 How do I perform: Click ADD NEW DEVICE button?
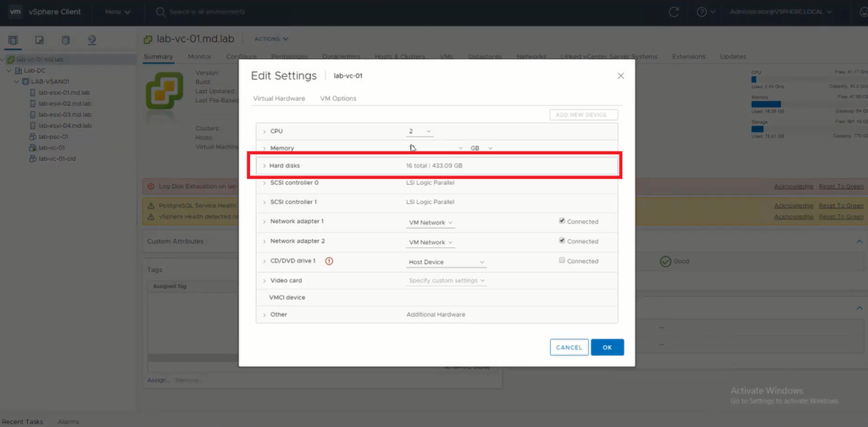click(x=583, y=115)
